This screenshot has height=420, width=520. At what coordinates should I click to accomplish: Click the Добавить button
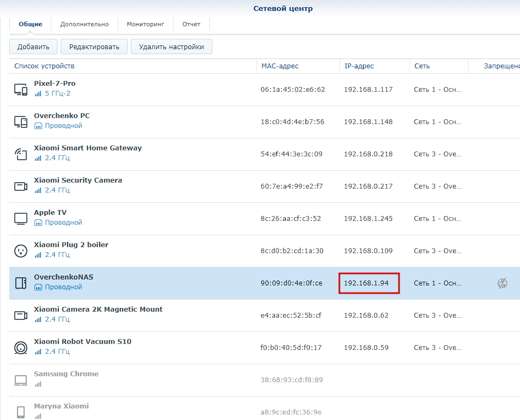pyautogui.click(x=33, y=46)
